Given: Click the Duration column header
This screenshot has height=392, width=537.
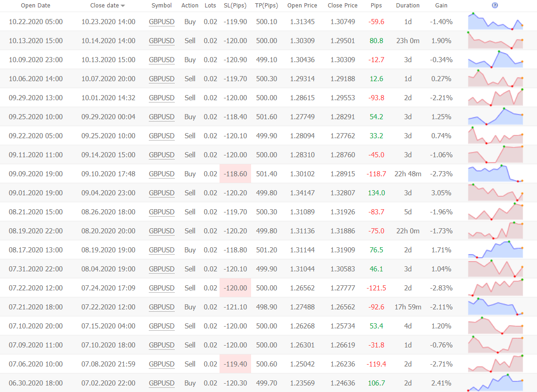Looking at the screenshot, I should (x=408, y=6).
